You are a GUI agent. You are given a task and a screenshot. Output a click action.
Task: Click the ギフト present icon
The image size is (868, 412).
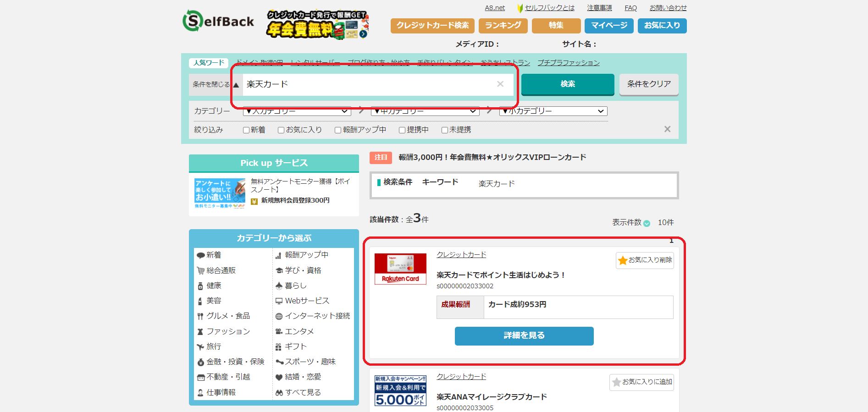(x=278, y=347)
